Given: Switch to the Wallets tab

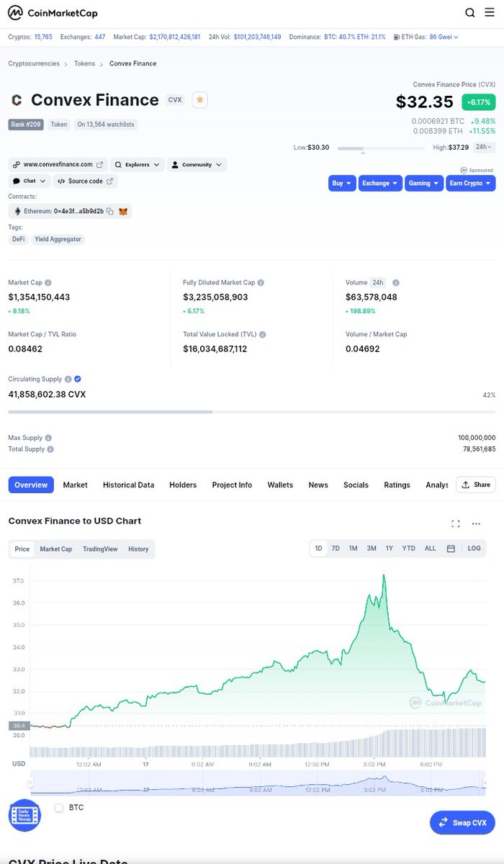Looking at the screenshot, I should point(280,485).
